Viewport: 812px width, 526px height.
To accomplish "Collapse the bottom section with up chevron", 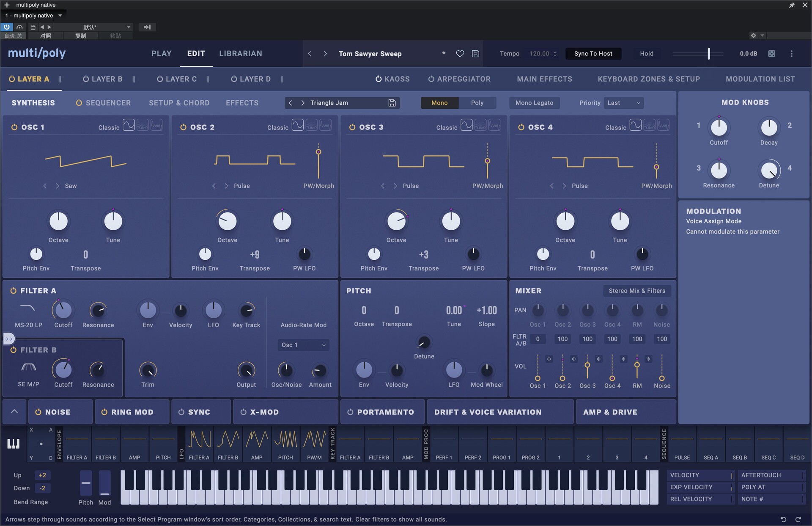I will coord(14,411).
